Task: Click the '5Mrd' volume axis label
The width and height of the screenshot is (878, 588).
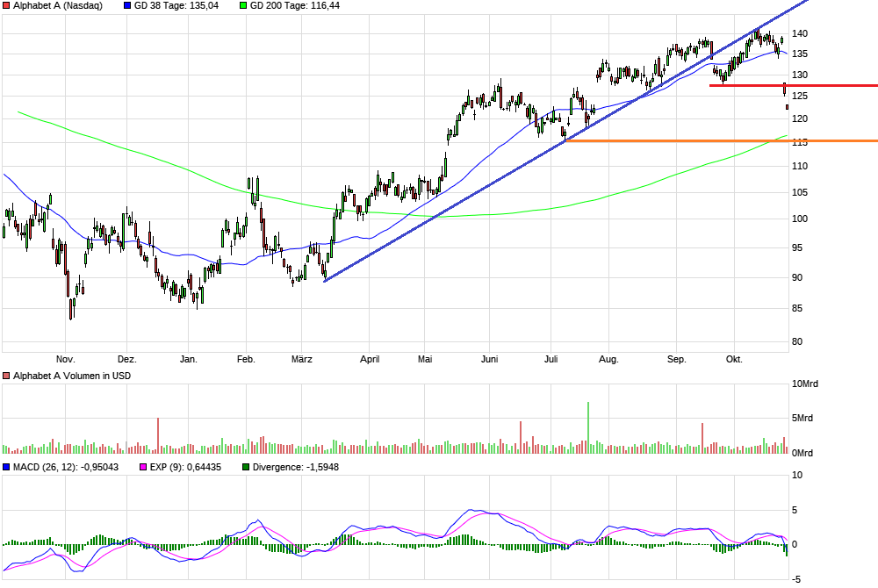Action: click(x=802, y=418)
